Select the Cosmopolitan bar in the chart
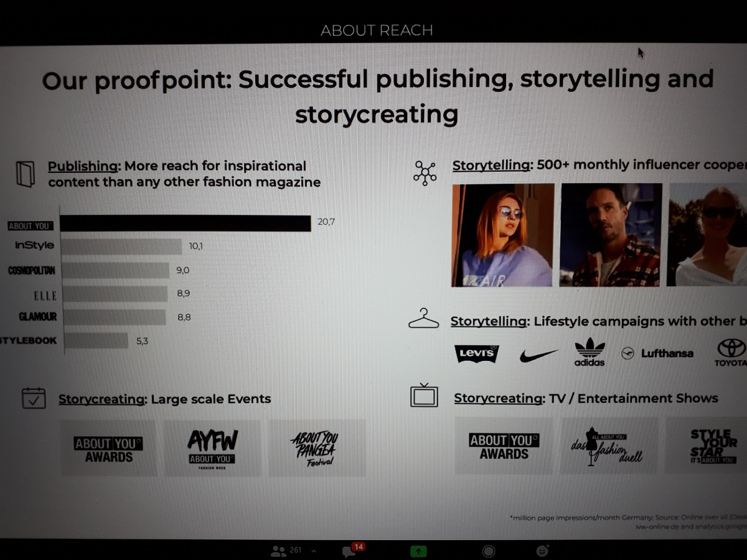747x560 pixels. coord(115,270)
